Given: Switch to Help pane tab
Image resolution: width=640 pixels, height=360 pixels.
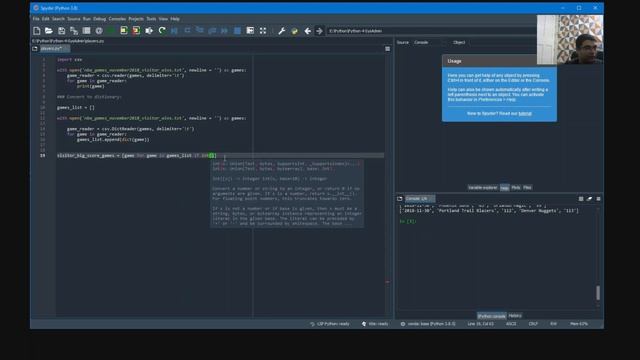Looking at the screenshot, I should pos(504,188).
